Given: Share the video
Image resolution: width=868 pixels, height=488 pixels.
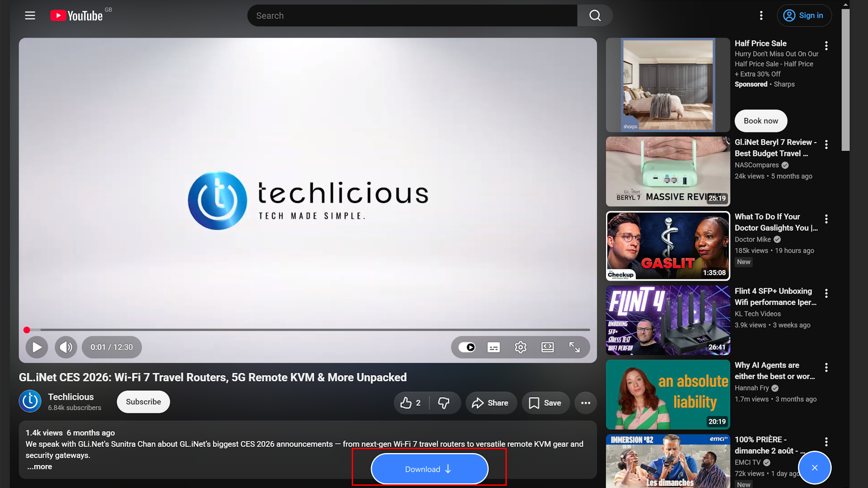Looking at the screenshot, I should [x=491, y=403].
